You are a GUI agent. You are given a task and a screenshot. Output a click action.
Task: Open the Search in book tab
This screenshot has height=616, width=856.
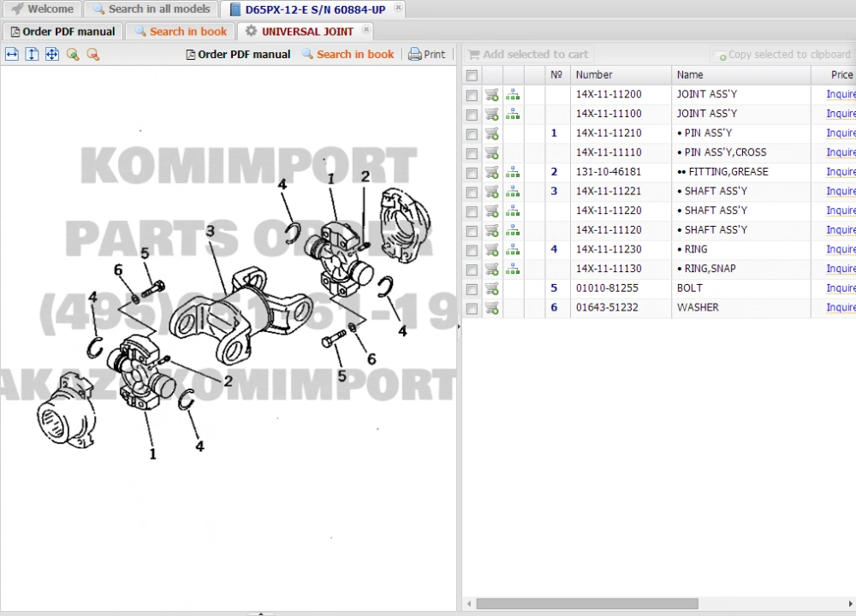(181, 31)
